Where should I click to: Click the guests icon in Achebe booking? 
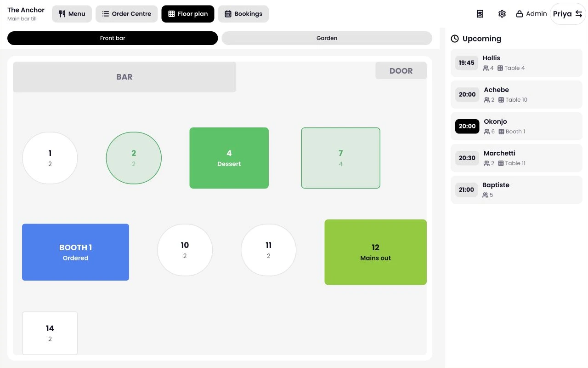point(487,100)
